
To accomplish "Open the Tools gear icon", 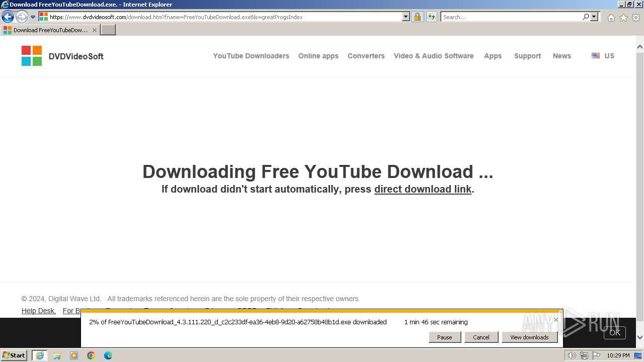I will coord(636,18).
